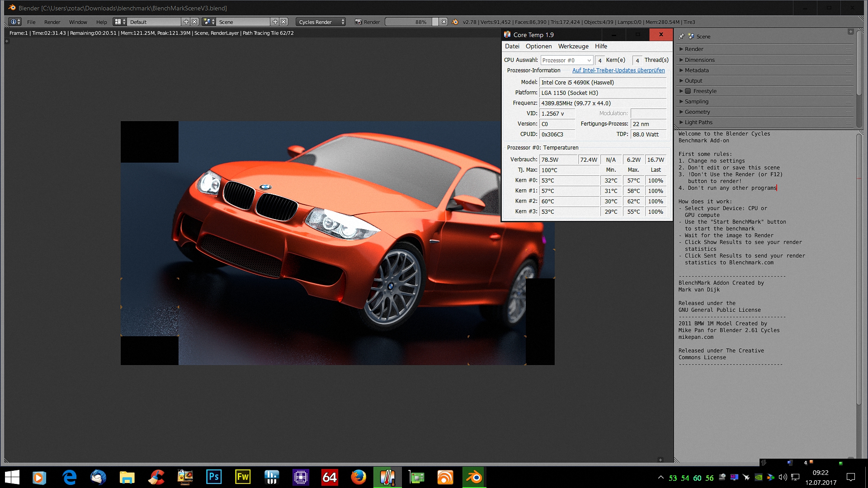
Task: Open the Optionen menu in Core Temp
Action: [538, 46]
